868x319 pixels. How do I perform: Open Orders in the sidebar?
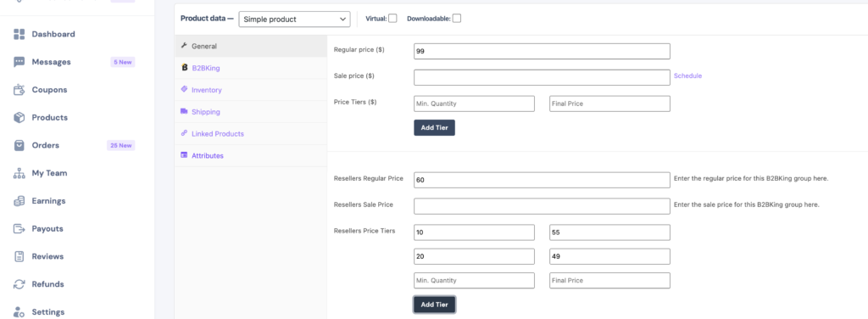tap(46, 145)
